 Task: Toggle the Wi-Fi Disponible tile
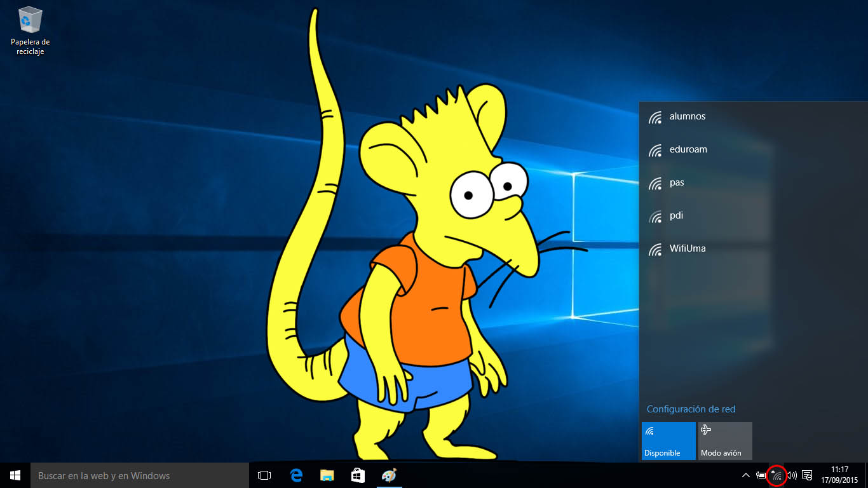pos(668,441)
